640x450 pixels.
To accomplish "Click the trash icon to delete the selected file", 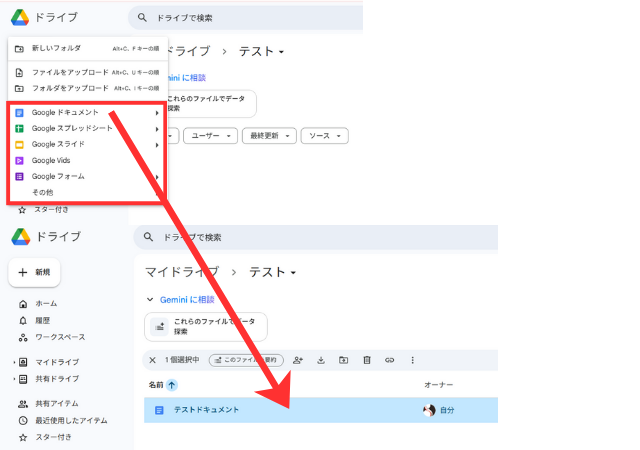I will point(367,360).
